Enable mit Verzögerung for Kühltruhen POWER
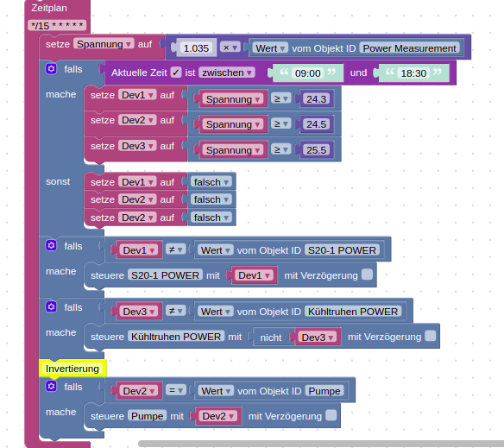 point(431,336)
